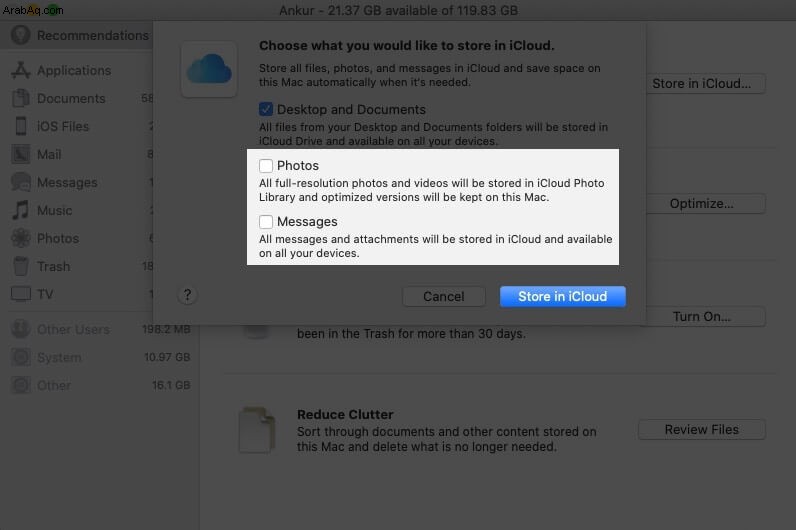Click the Reduce Clutter heading
The height and width of the screenshot is (530, 796).
tap(345, 415)
